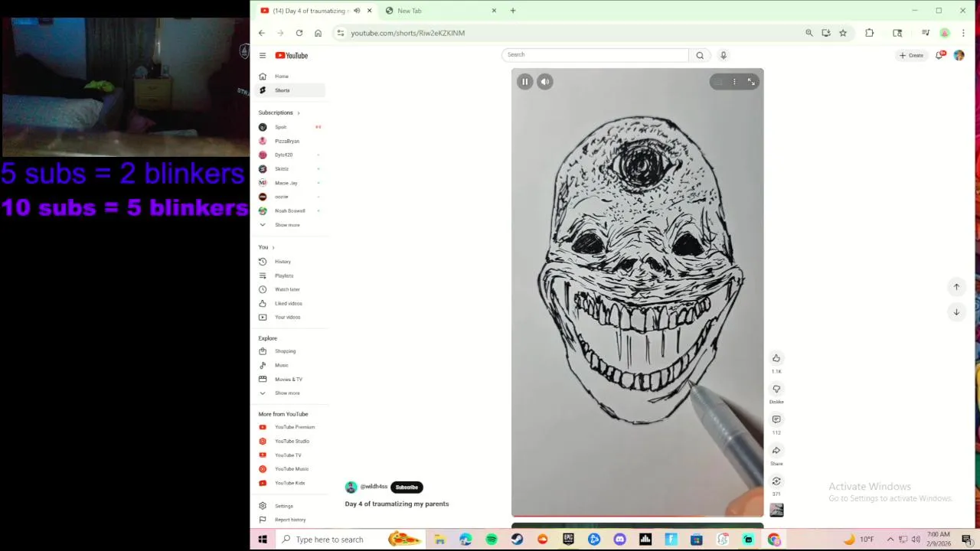Viewport: 980px width, 551px height.
Task: Open PizzaBryan channel subscription
Action: pos(291,141)
